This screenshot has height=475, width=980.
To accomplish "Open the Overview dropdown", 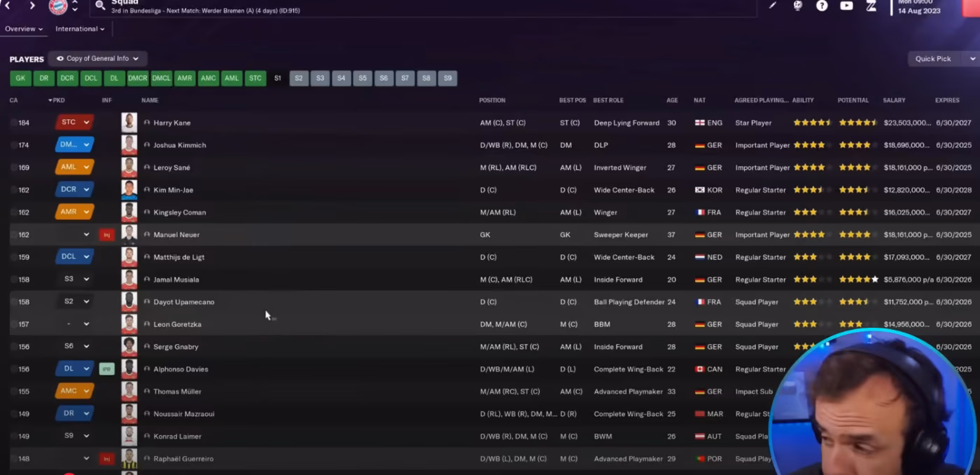I will point(23,29).
